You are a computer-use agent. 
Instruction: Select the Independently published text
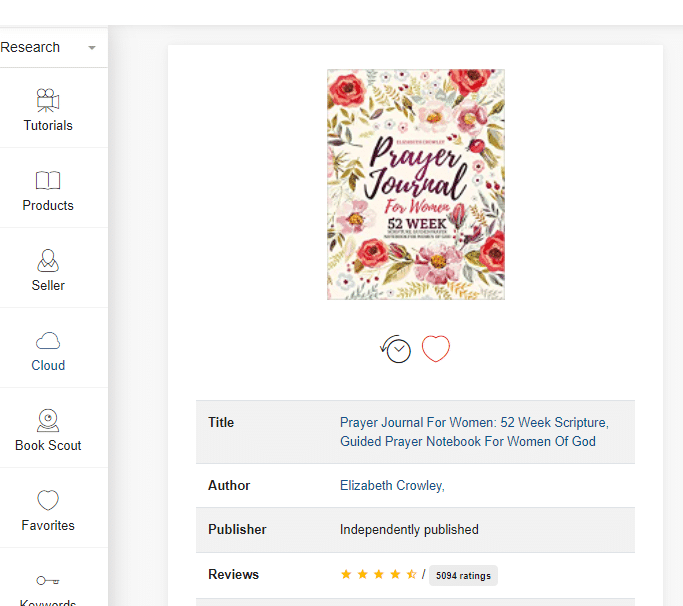[409, 529]
